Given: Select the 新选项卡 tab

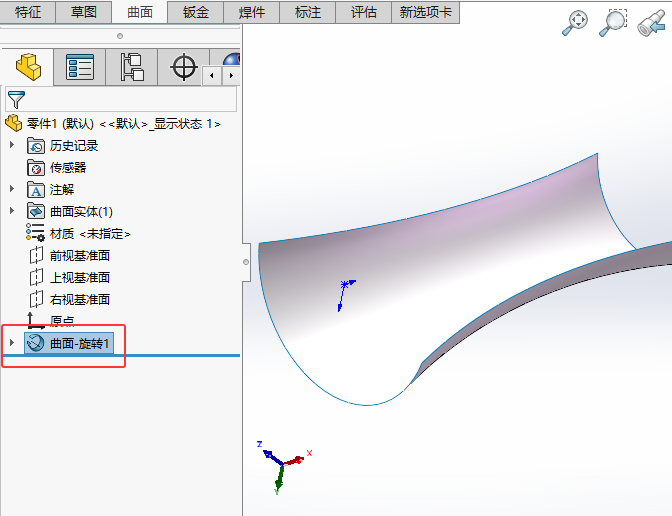Looking at the screenshot, I should (x=426, y=12).
